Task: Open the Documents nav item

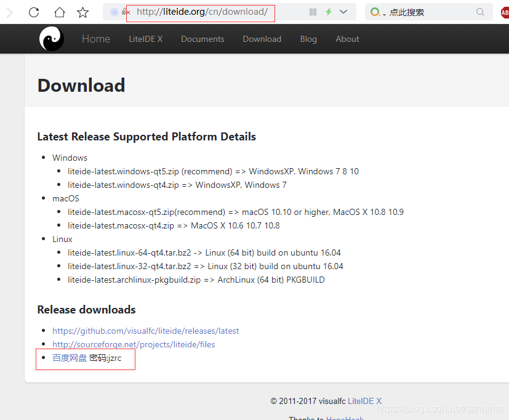Action: (202, 39)
